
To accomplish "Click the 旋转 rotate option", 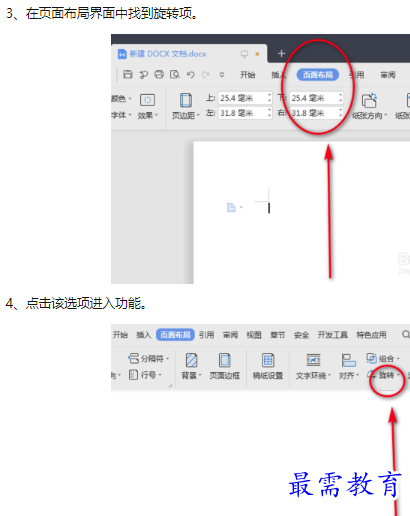I will [386, 375].
